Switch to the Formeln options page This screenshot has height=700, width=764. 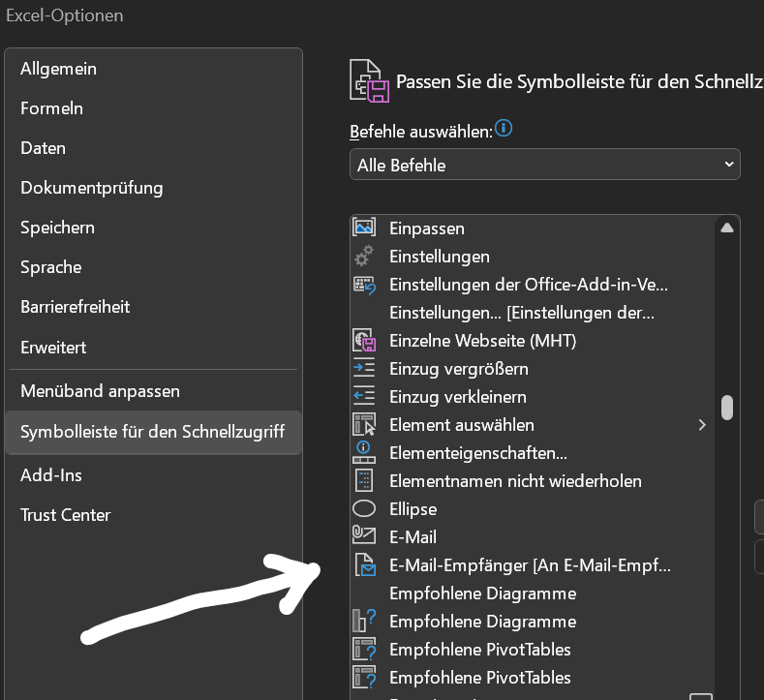(x=51, y=108)
